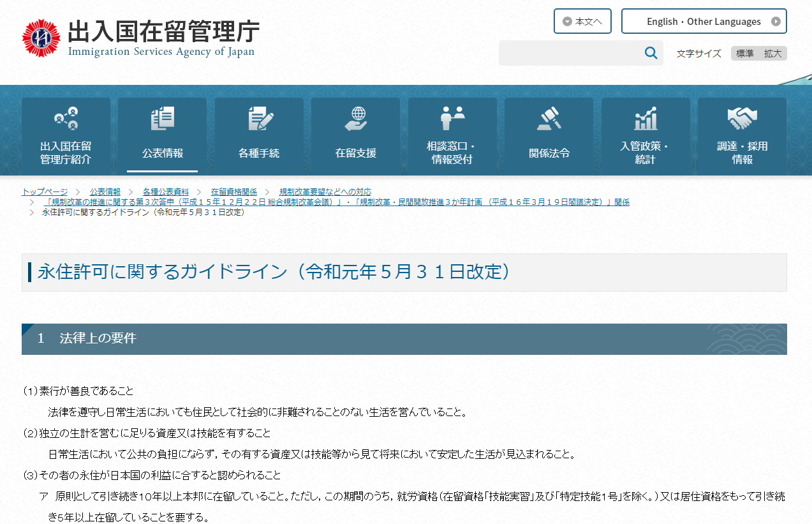Open 出入国在留管理庁紹介 navigation icon
The height and width of the screenshot is (524, 812).
click(x=66, y=119)
